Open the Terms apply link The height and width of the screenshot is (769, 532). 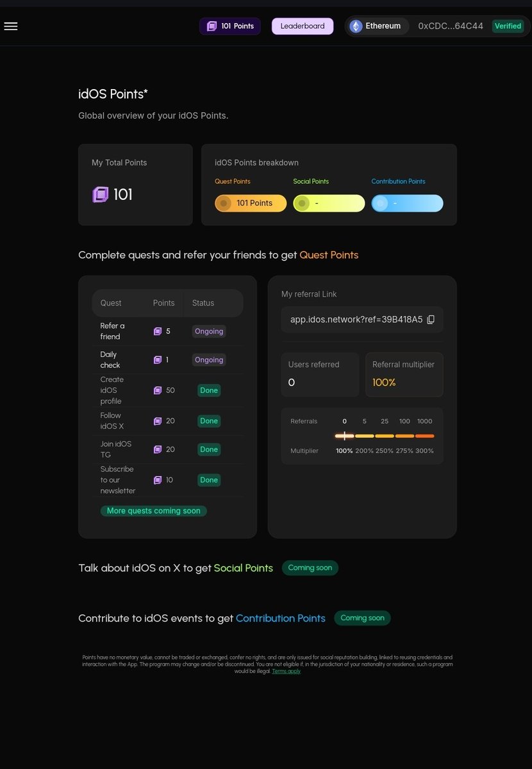click(x=286, y=671)
